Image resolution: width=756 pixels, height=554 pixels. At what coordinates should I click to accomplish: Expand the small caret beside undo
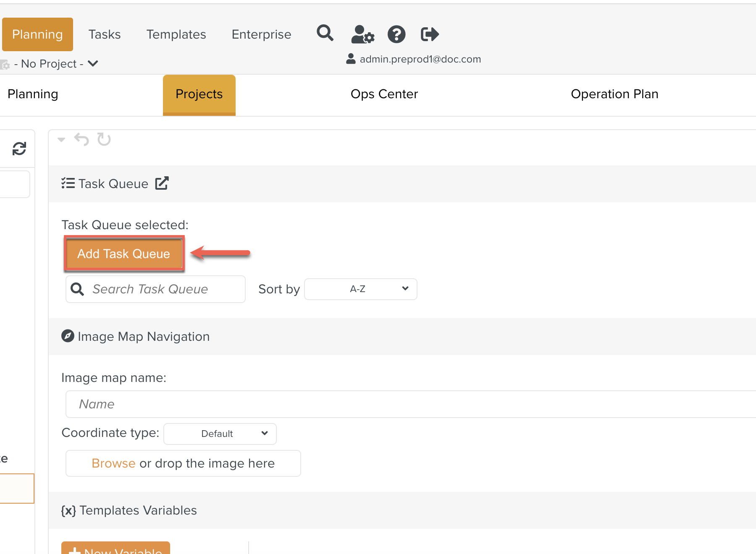[x=61, y=140]
